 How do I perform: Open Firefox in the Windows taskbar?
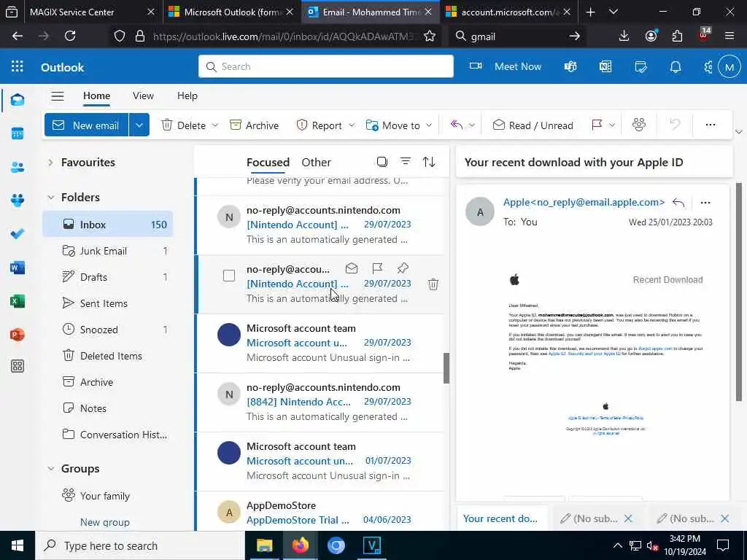click(x=300, y=545)
